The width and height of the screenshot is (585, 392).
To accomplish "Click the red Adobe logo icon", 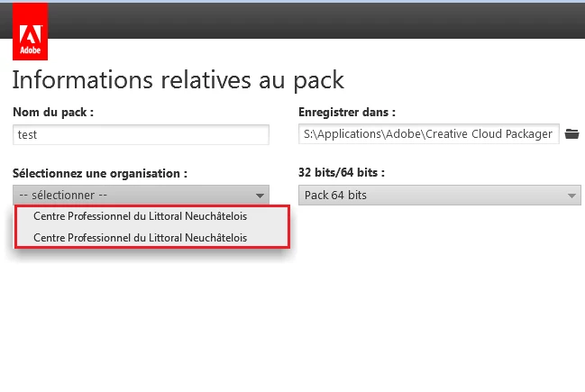I will tap(31, 32).
